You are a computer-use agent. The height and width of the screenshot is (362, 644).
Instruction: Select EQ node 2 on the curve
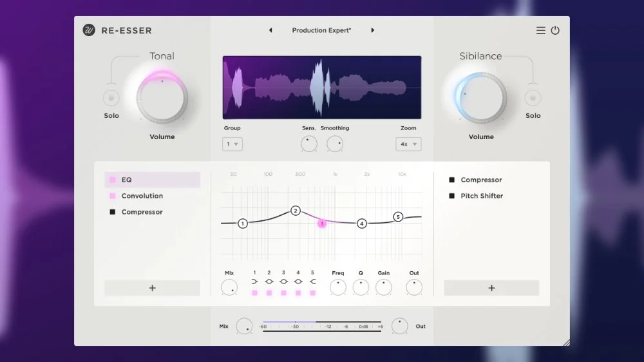(296, 211)
